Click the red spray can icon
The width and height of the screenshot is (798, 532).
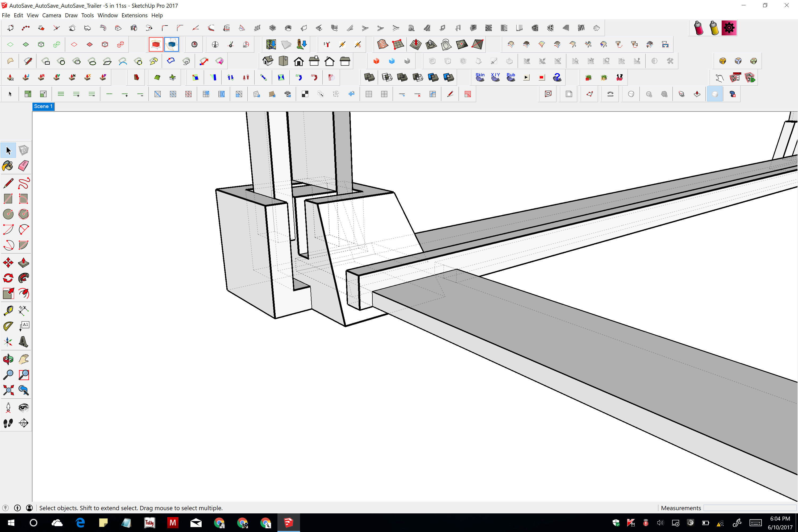click(699, 28)
